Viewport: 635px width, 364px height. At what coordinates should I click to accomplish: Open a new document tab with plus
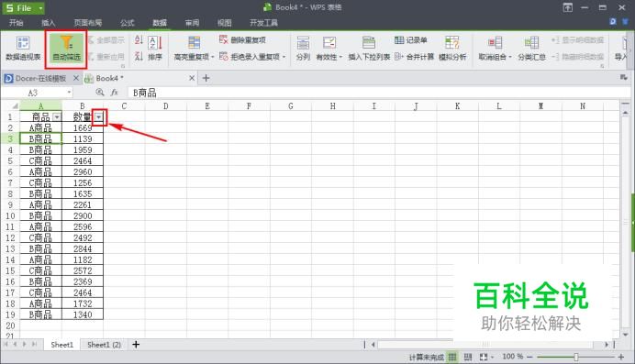pos(206,78)
